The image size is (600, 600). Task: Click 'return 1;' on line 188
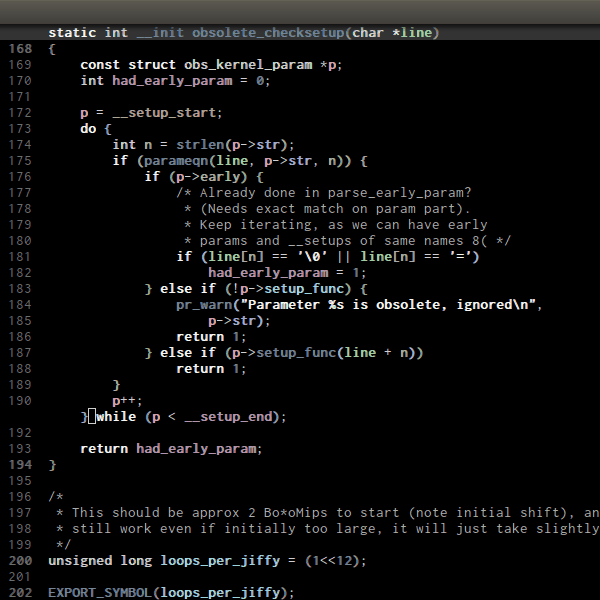point(211,369)
